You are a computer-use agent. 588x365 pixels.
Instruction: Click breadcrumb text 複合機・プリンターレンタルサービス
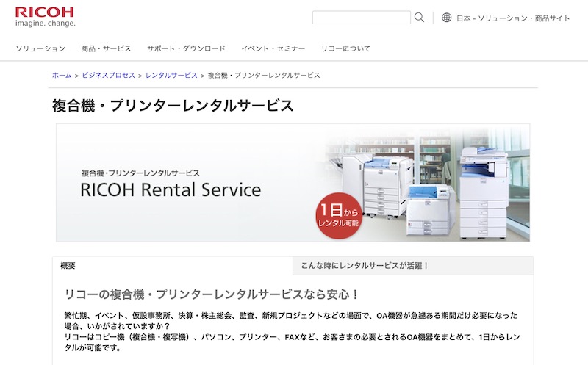[x=264, y=76]
